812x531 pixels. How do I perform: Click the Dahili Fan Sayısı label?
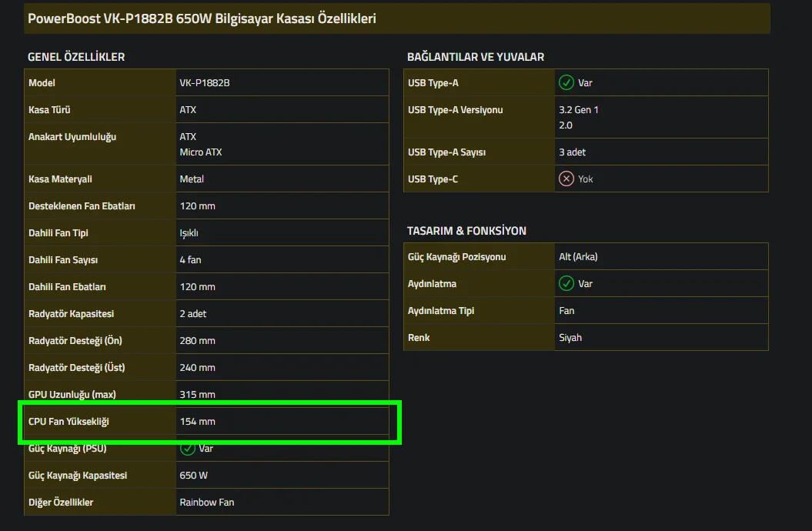point(63,260)
